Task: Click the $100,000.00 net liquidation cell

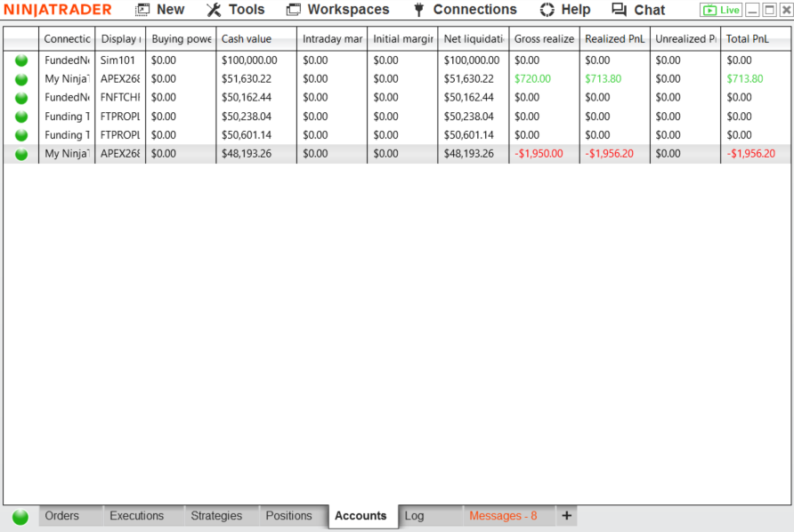Action: [x=474, y=60]
